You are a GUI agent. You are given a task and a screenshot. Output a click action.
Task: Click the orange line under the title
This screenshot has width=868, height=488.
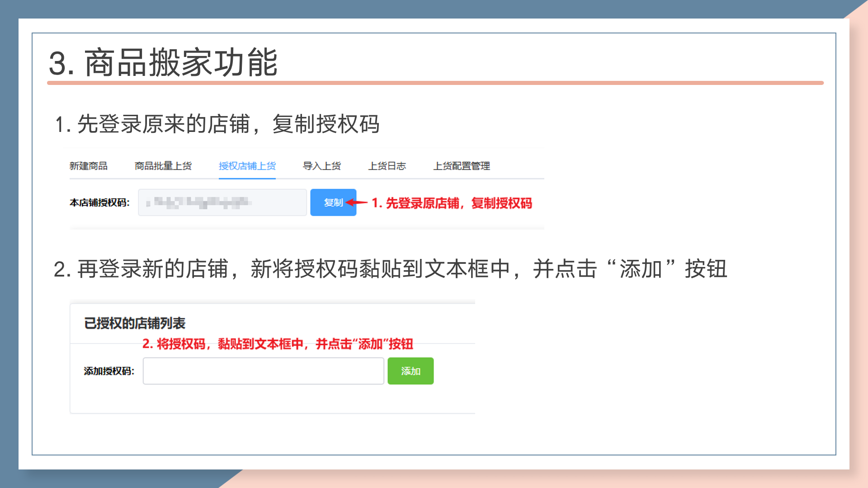[435, 83]
